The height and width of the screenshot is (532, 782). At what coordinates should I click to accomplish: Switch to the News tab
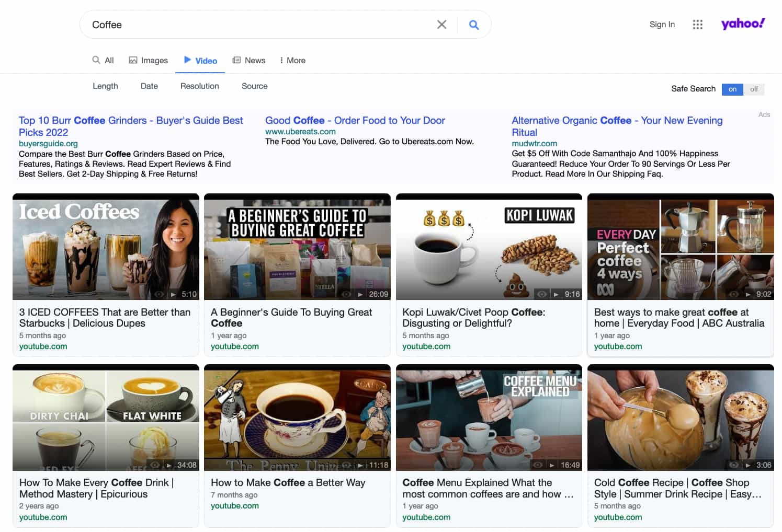pyautogui.click(x=249, y=61)
